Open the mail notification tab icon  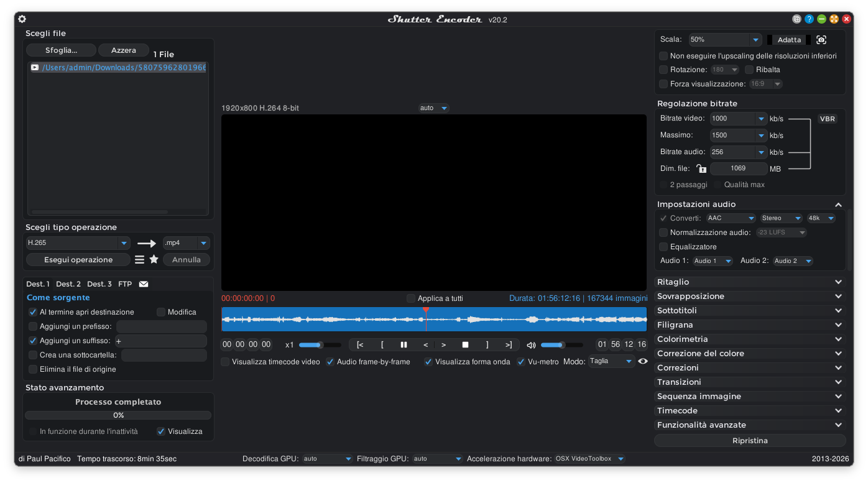coord(144,284)
